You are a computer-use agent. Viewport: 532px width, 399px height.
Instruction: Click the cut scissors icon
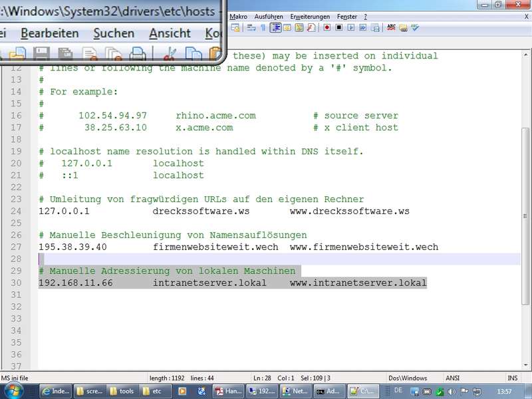pyautogui.click(x=170, y=55)
